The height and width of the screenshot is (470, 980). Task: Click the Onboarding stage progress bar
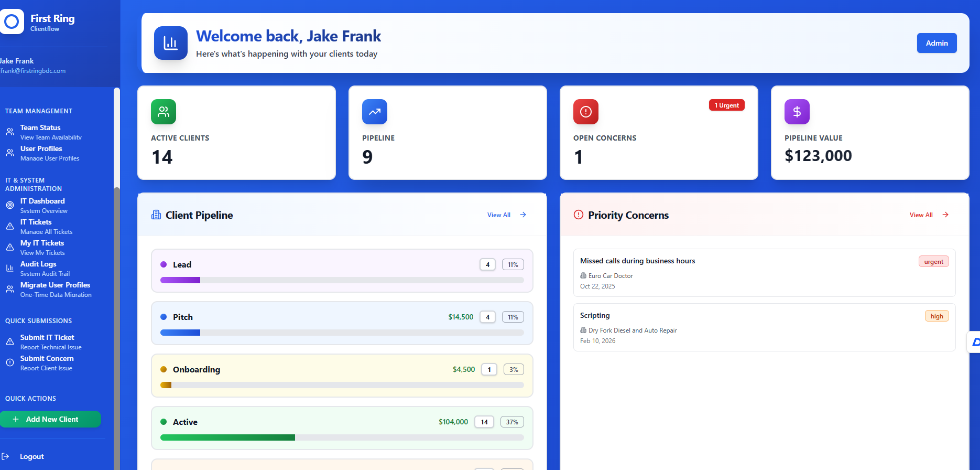point(342,385)
